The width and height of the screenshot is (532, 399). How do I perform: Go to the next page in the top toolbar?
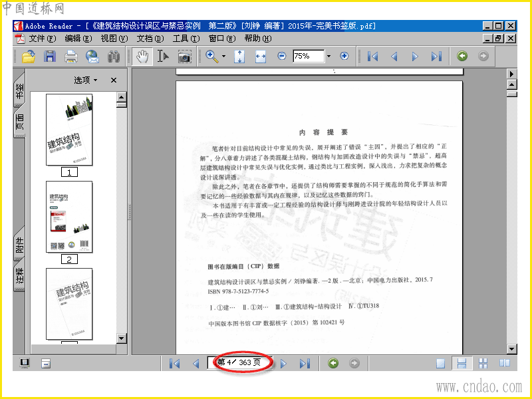pyautogui.click(x=415, y=57)
